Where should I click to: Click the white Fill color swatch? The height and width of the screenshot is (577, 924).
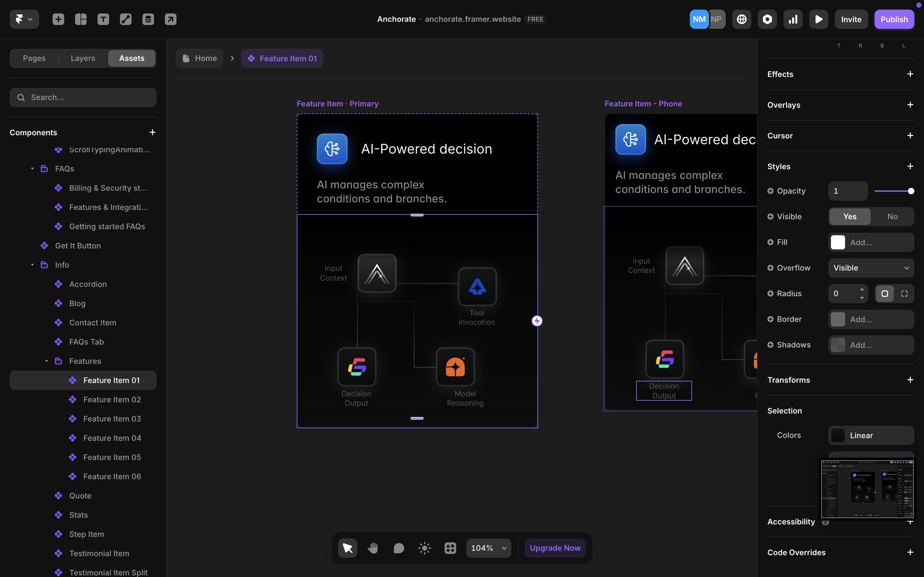[x=838, y=242]
